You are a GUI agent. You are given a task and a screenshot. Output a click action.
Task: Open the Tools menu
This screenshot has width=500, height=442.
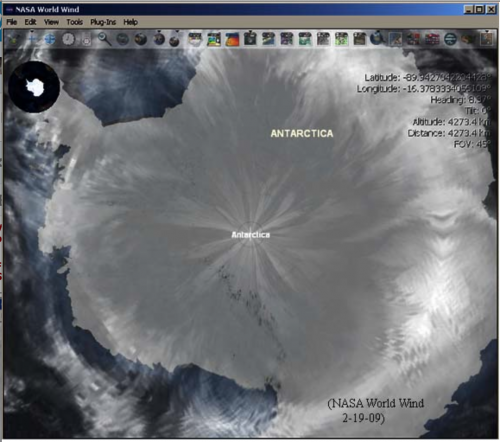pos(74,22)
